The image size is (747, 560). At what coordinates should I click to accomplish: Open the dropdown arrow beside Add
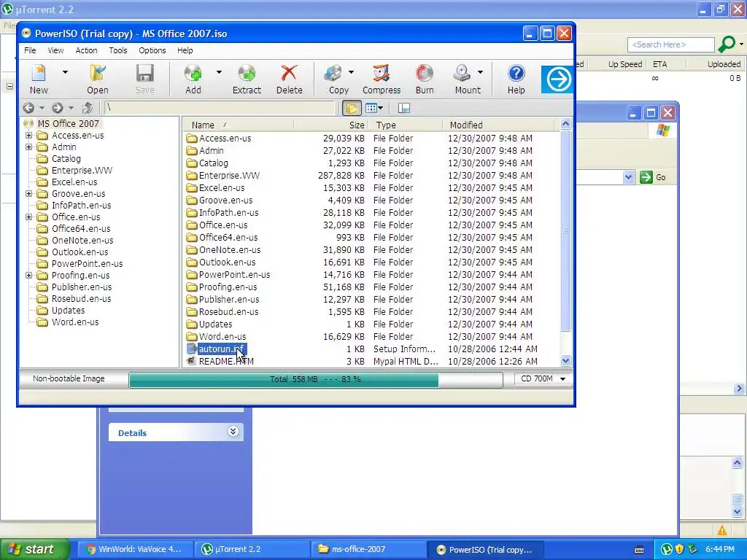coord(219,72)
